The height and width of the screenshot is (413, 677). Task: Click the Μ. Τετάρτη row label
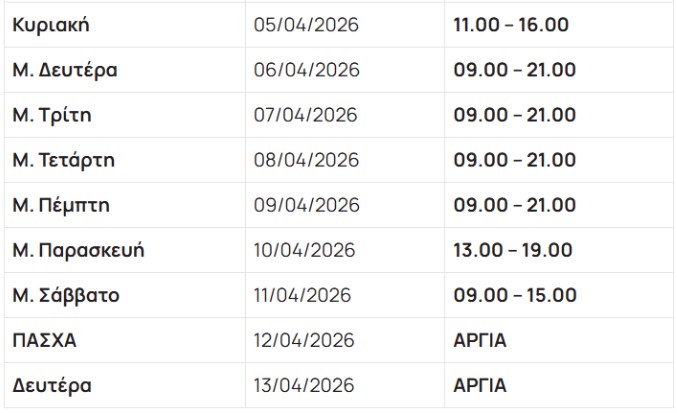63,160
